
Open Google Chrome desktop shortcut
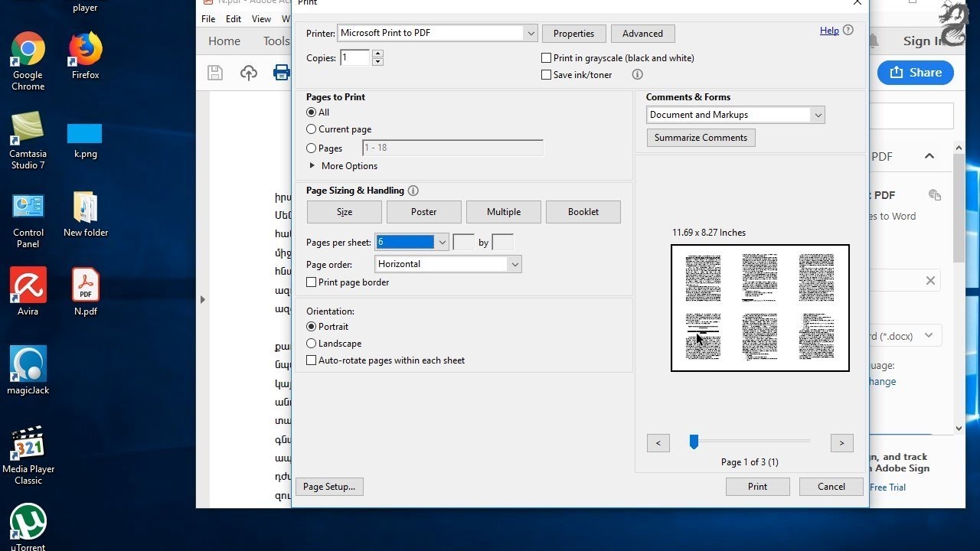(28, 61)
